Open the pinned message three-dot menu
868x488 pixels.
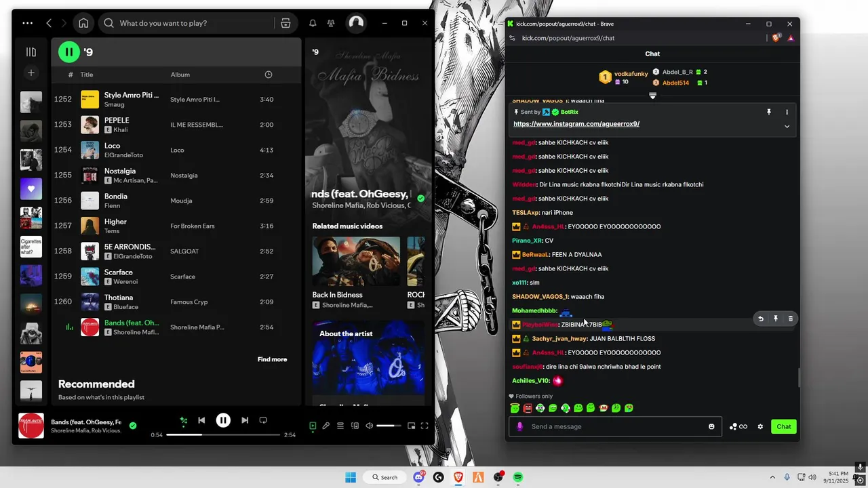[787, 112]
